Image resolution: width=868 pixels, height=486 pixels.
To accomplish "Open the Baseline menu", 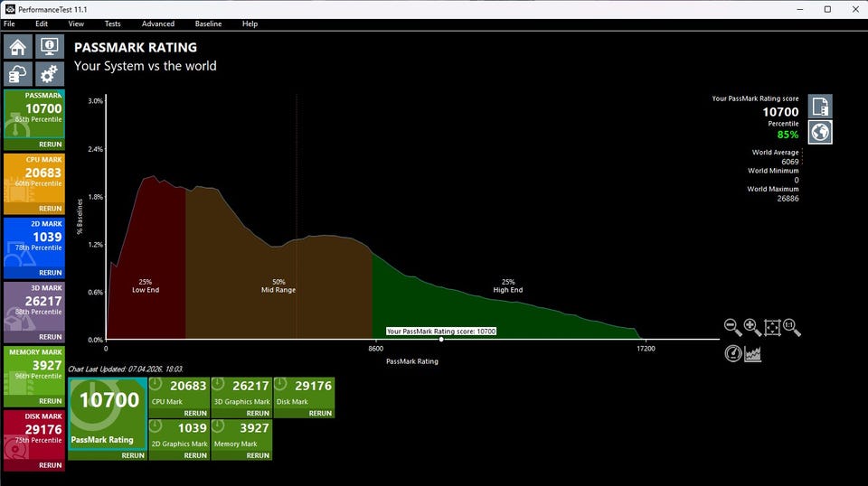I will click(208, 23).
